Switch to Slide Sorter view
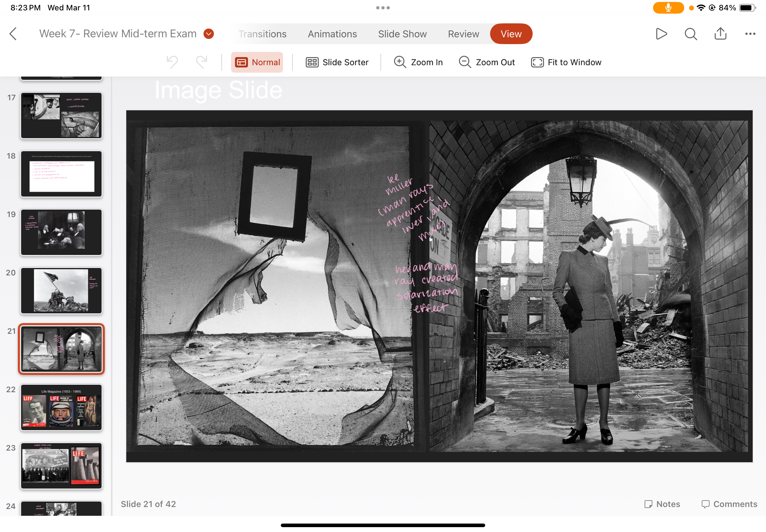 click(337, 62)
